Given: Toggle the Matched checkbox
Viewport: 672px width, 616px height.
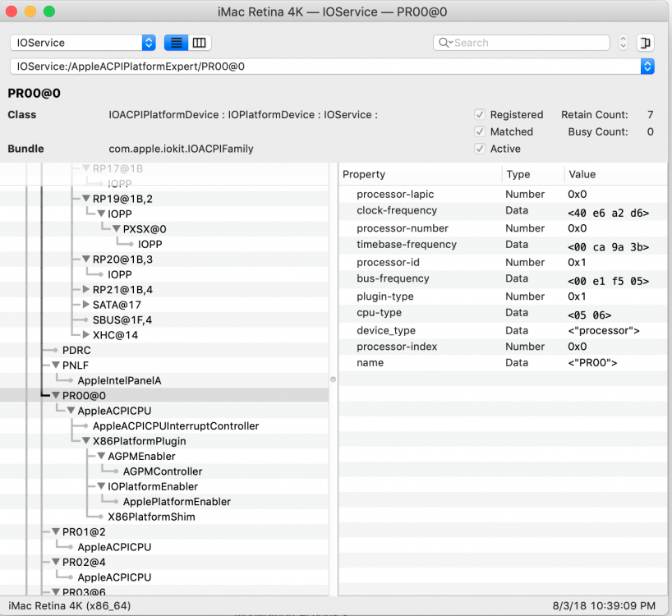Looking at the screenshot, I should (x=480, y=131).
